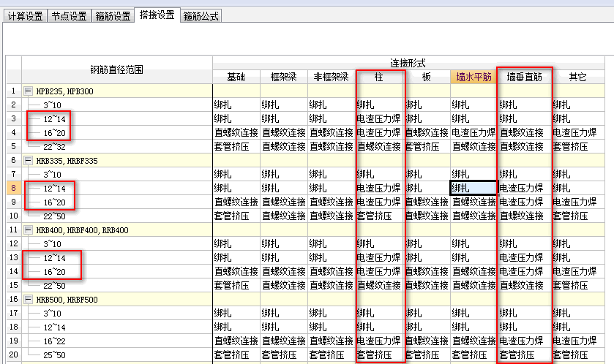Select 绑扎 in row 2 基础 column
Image resolution: width=614 pixels, height=364 pixels.
[x=236, y=105]
